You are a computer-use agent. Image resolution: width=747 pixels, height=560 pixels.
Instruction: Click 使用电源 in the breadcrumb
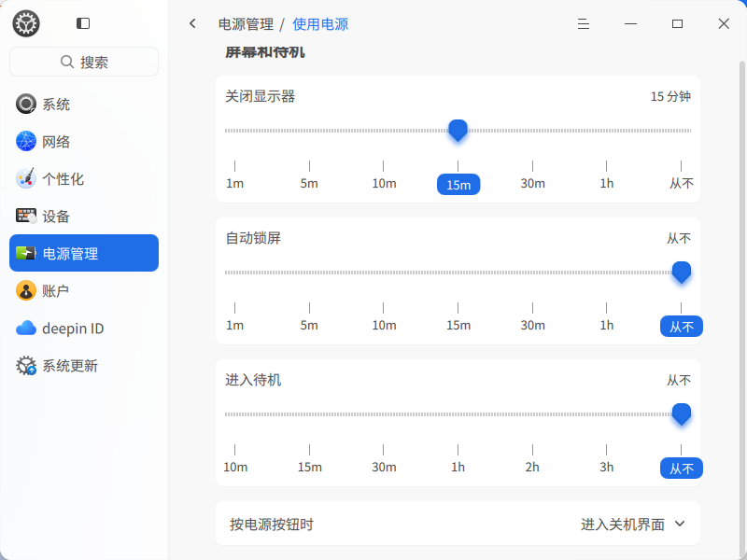tap(320, 24)
